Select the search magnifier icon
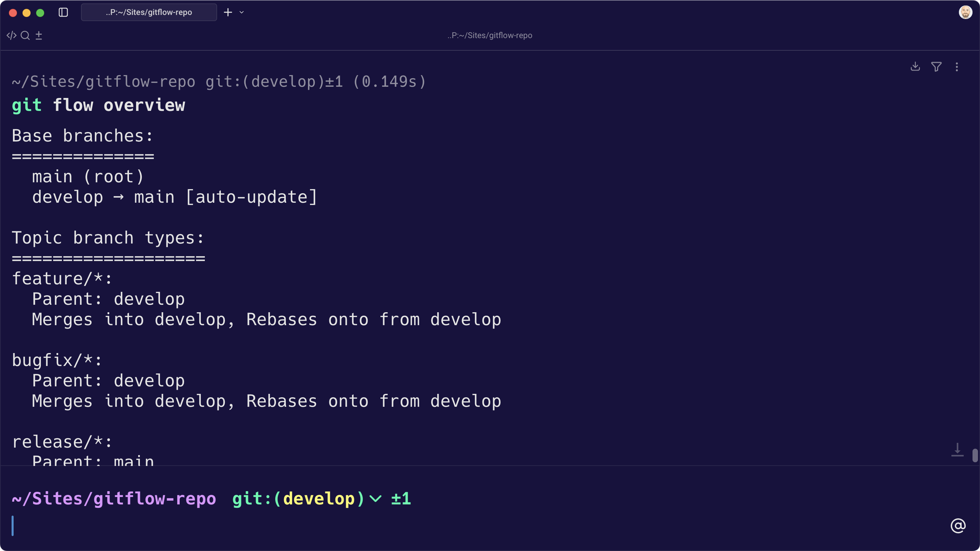This screenshot has height=551, width=980. click(x=25, y=35)
